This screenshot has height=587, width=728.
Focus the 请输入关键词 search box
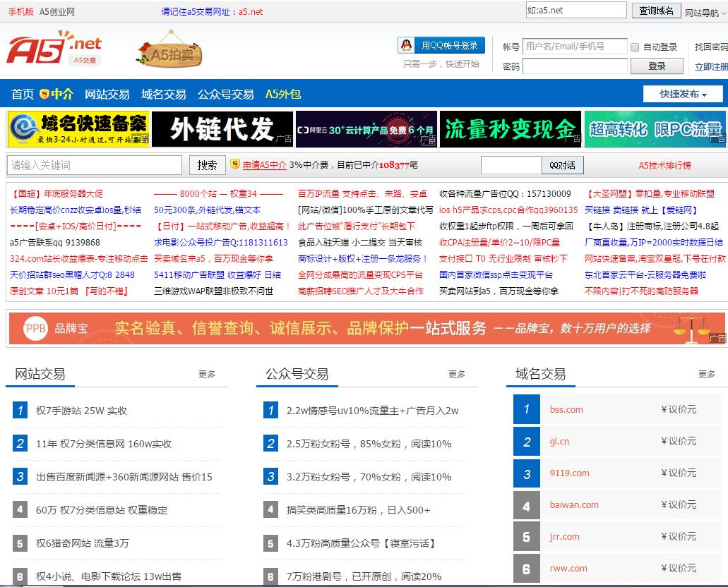94,165
